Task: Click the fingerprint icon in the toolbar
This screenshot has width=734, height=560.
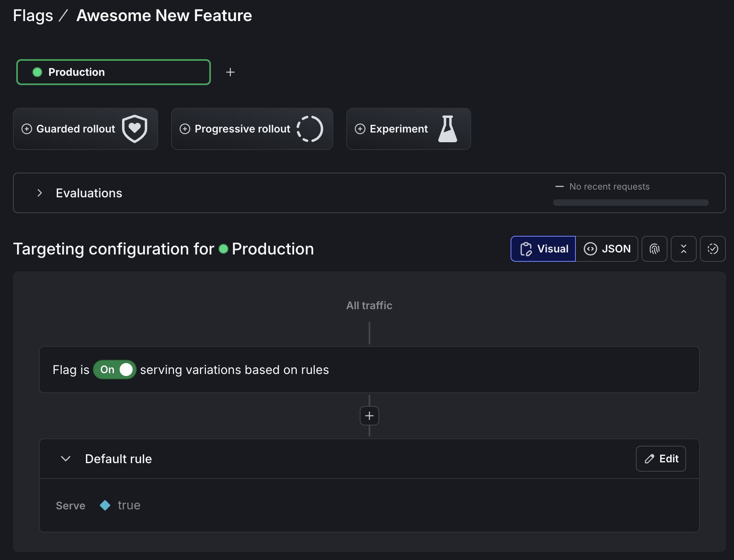Action: (654, 248)
